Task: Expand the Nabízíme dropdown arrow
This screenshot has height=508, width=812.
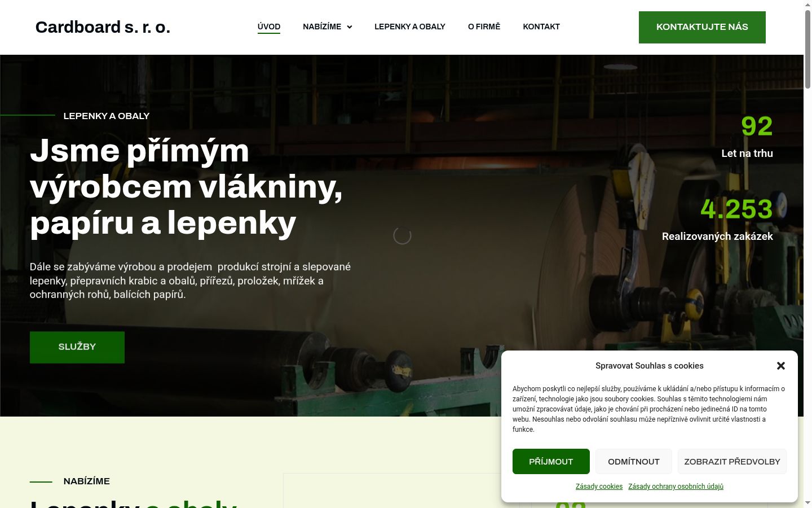Action: tap(350, 27)
